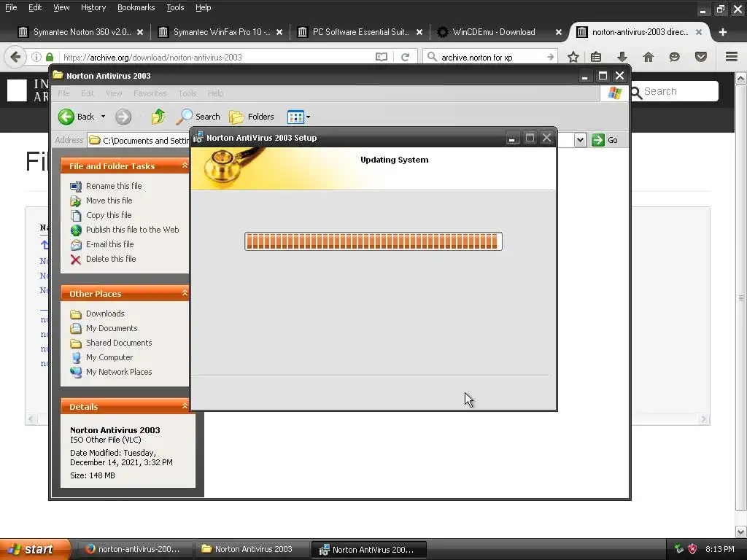The image size is (747, 560).
Task: Open Downloads in Other Places
Action: [105, 314]
